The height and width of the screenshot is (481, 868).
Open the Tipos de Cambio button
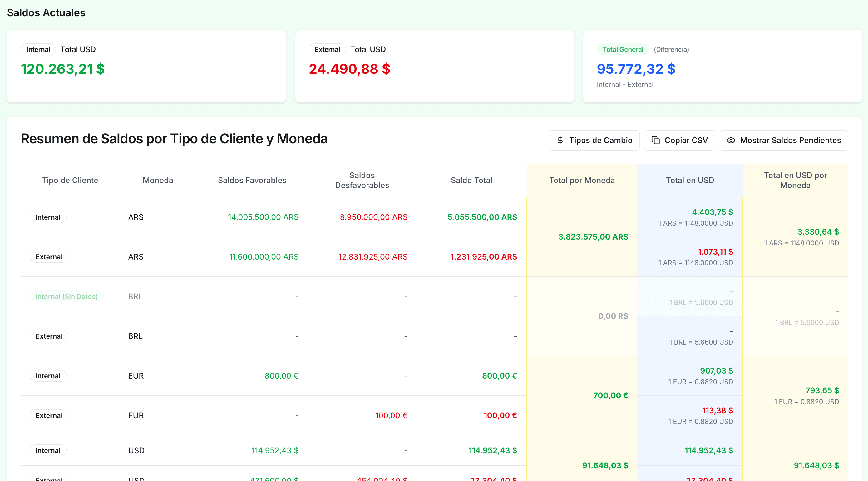[594, 140]
